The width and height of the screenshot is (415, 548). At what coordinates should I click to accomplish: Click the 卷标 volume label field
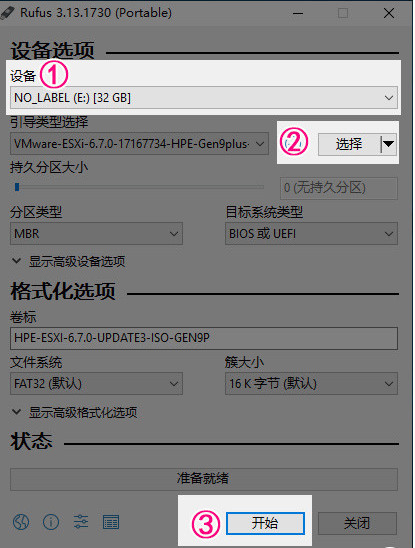click(x=204, y=338)
